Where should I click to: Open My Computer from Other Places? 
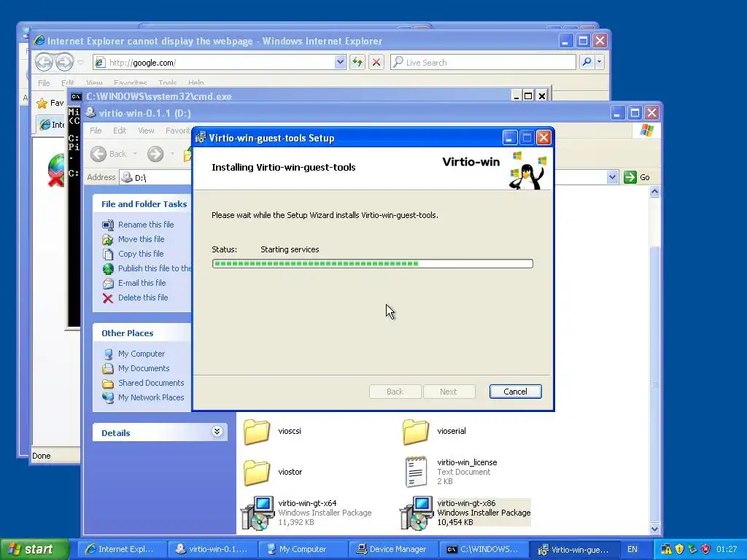(142, 354)
